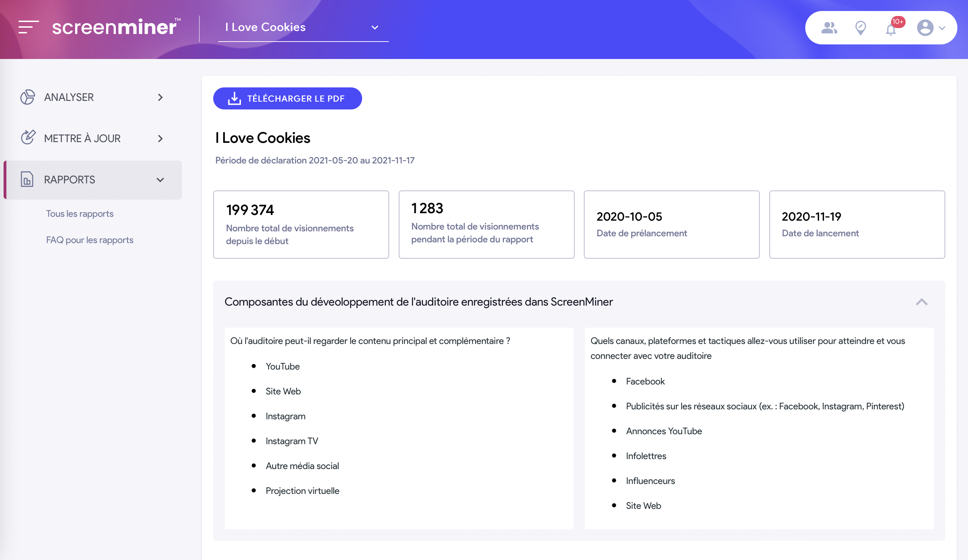Open Tous les rapports
Viewport: 968px width, 560px height.
[x=80, y=214]
